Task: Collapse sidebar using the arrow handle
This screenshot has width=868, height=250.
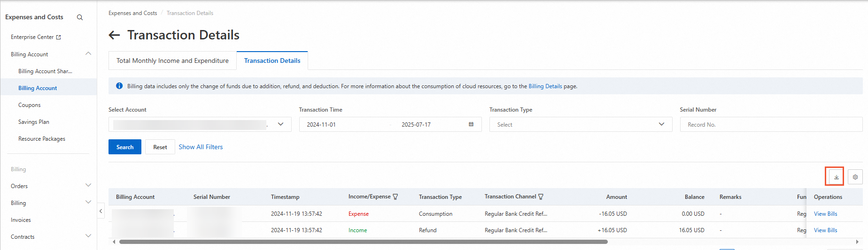Action: coord(101,211)
